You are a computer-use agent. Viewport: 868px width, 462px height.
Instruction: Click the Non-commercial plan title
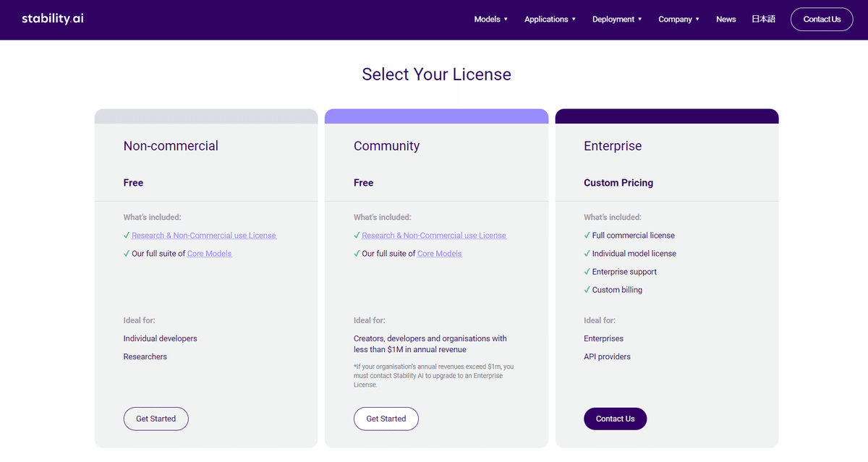coord(171,146)
